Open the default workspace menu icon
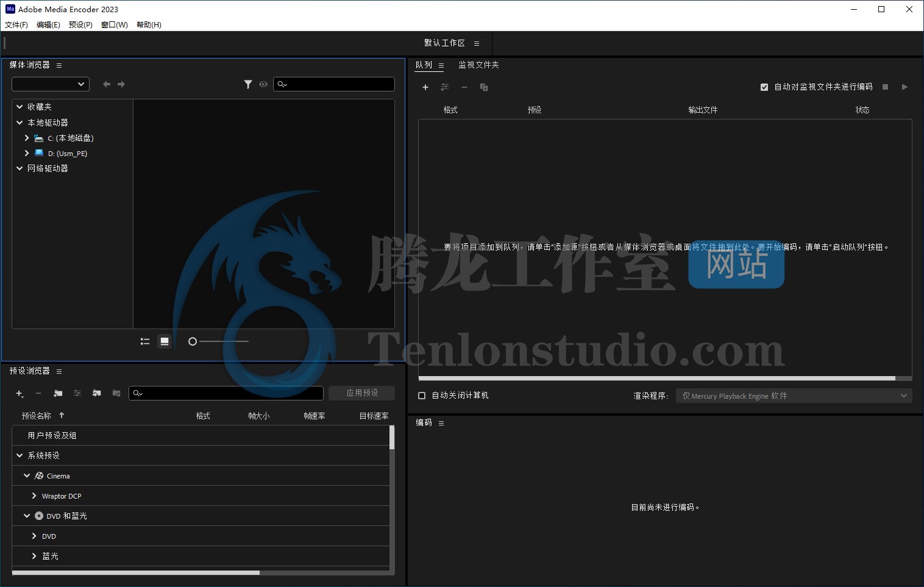 tap(477, 43)
